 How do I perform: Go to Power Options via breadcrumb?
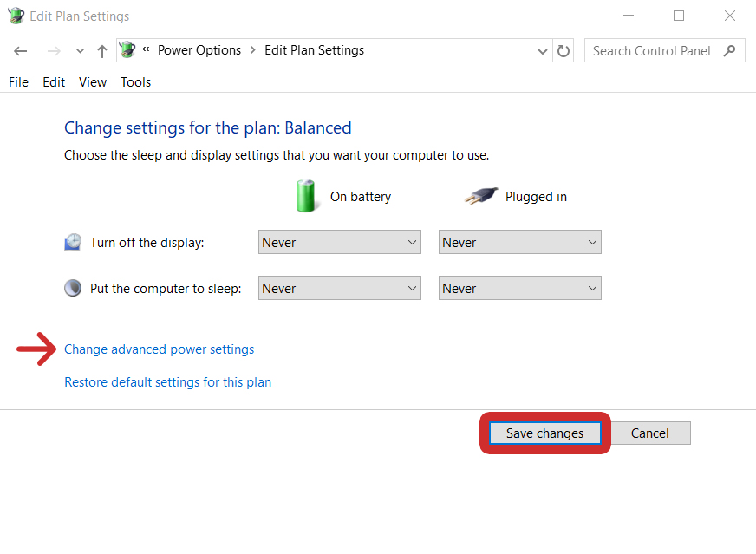pyautogui.click(x=199, y=50)
